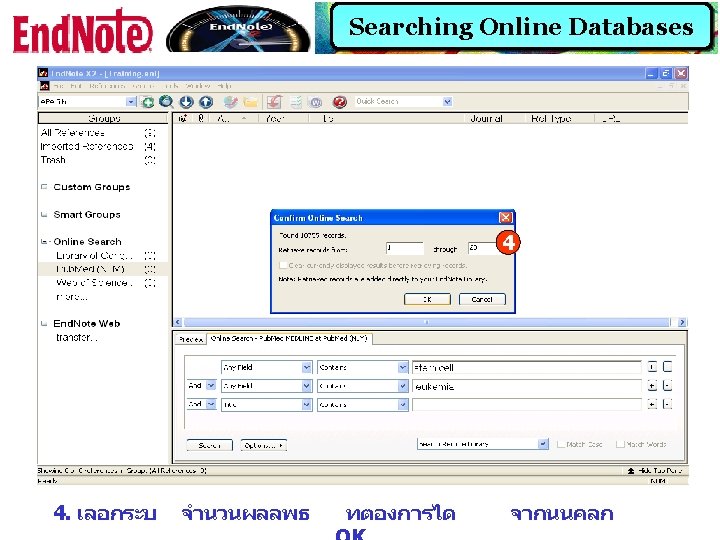Click the Insert Citation toolbar icon
Viewport: 720px width, 540px height.
274,101
